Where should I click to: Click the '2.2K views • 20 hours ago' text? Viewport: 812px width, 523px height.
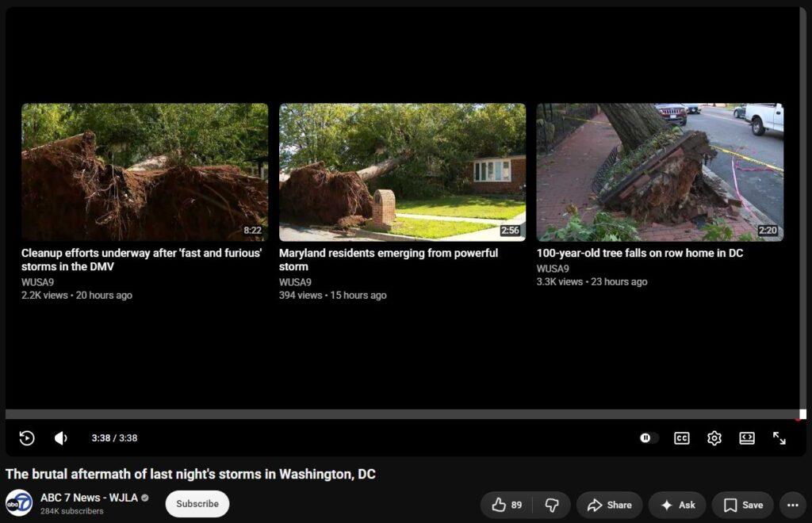[x=77, y=296]
